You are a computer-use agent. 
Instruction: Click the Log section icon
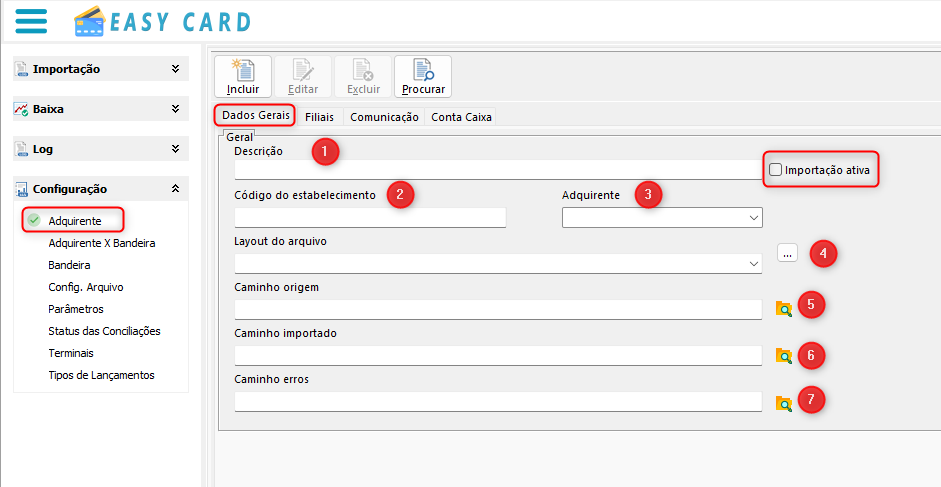(22, 149)
